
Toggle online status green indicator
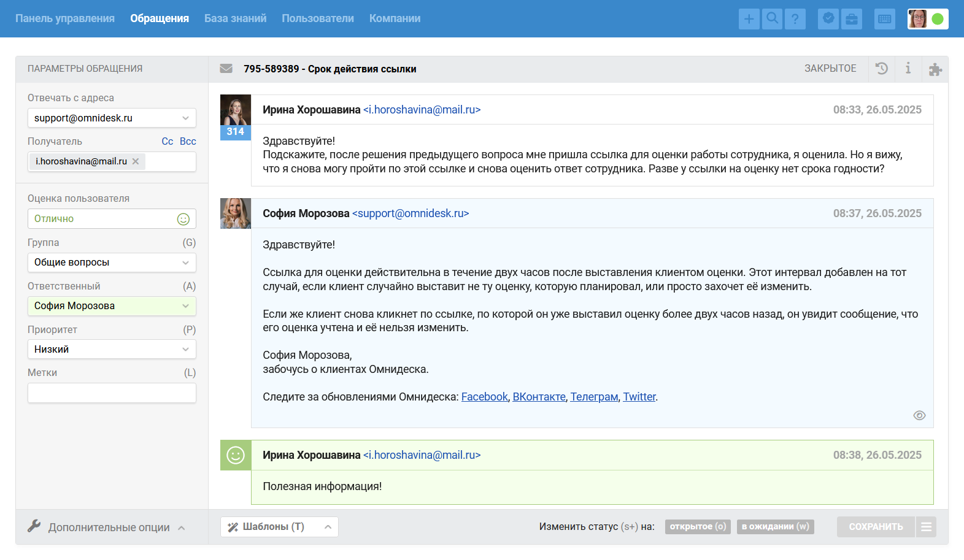(x=938, y=19)
